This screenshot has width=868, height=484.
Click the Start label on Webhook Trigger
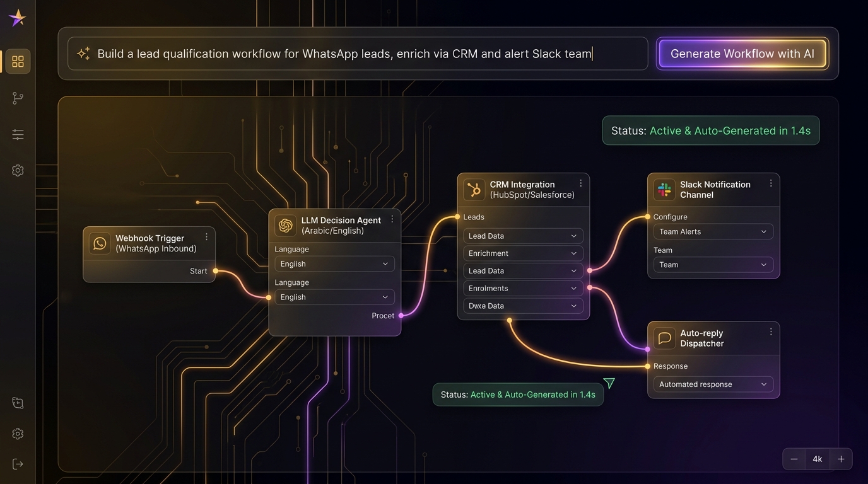(198, 271)
